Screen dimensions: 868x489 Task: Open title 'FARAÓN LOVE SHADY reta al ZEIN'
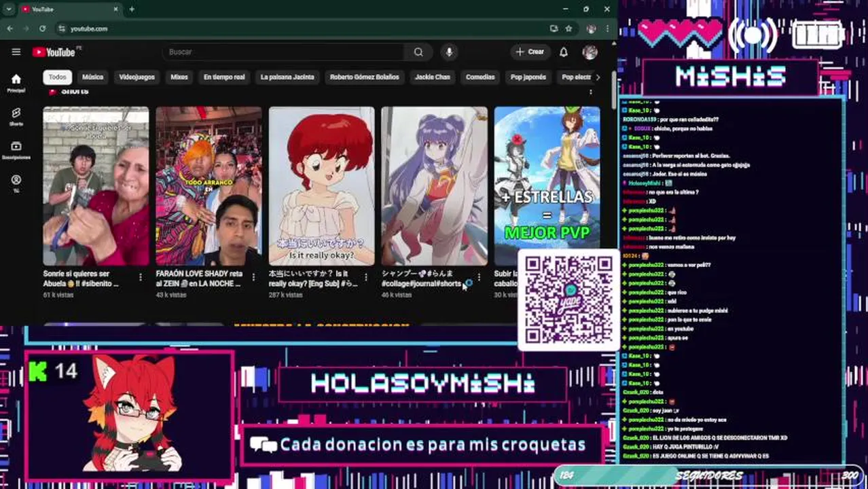point(199,278)
